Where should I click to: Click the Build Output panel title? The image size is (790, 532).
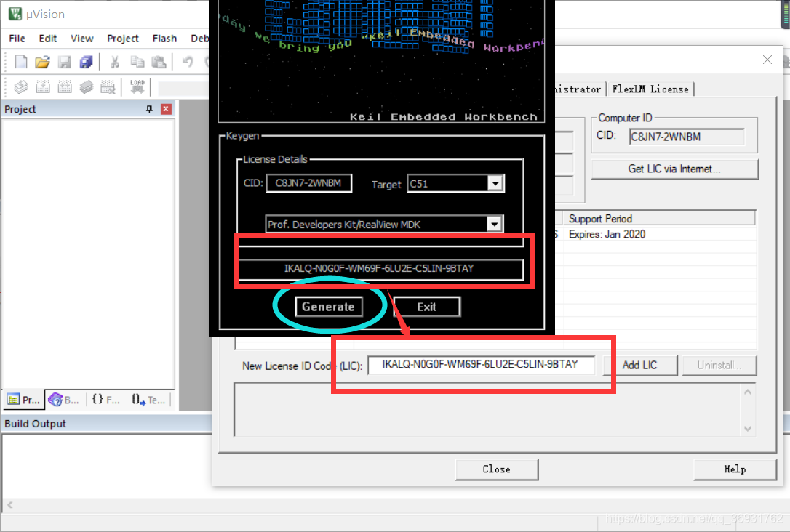[x=35, y=424]
